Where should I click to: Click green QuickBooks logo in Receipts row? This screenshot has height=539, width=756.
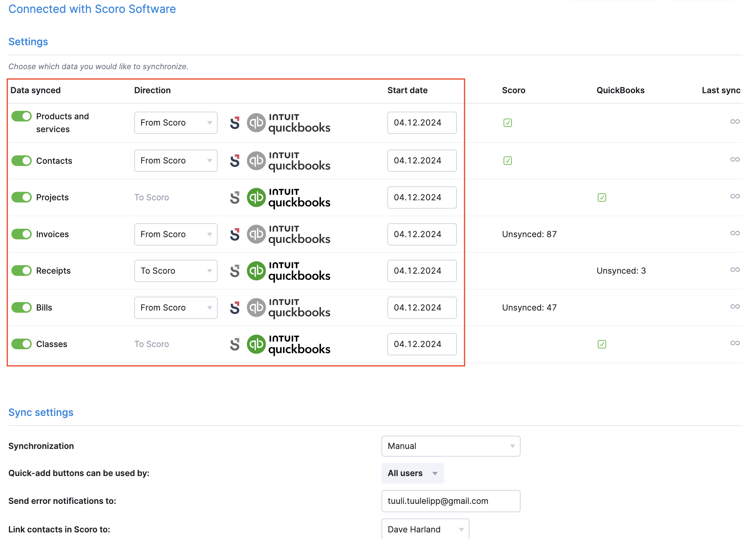tap(289, 271)
